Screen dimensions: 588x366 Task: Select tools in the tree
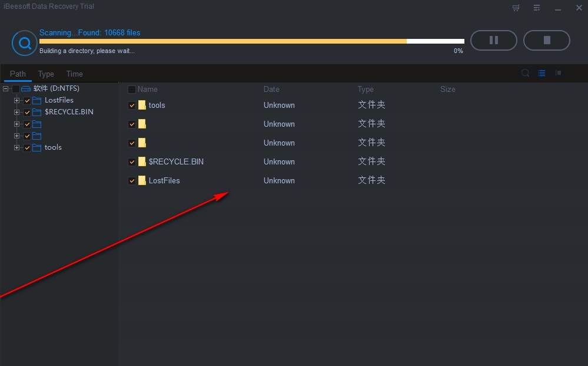coord(53,147)
